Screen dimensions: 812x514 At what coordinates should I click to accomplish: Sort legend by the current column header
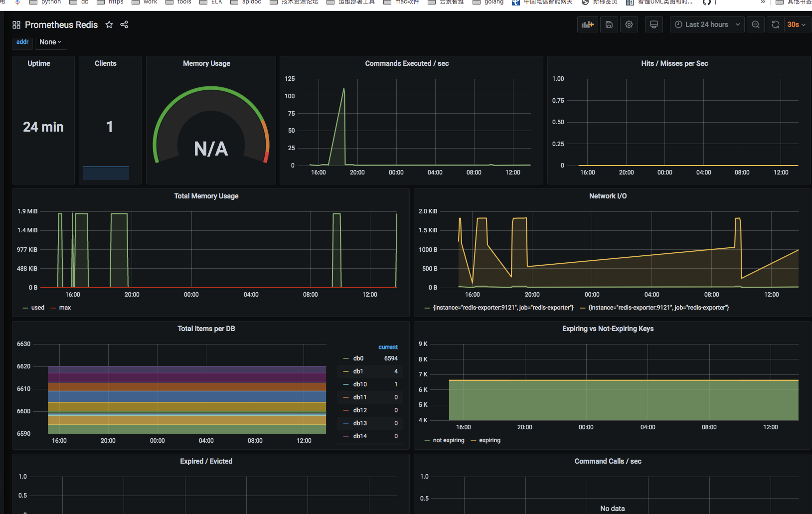pyautogui.click(x=388, y=347)
